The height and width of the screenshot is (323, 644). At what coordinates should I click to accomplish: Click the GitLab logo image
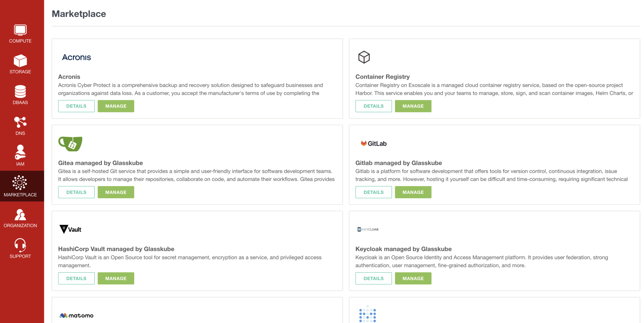(x=374, y=144)
